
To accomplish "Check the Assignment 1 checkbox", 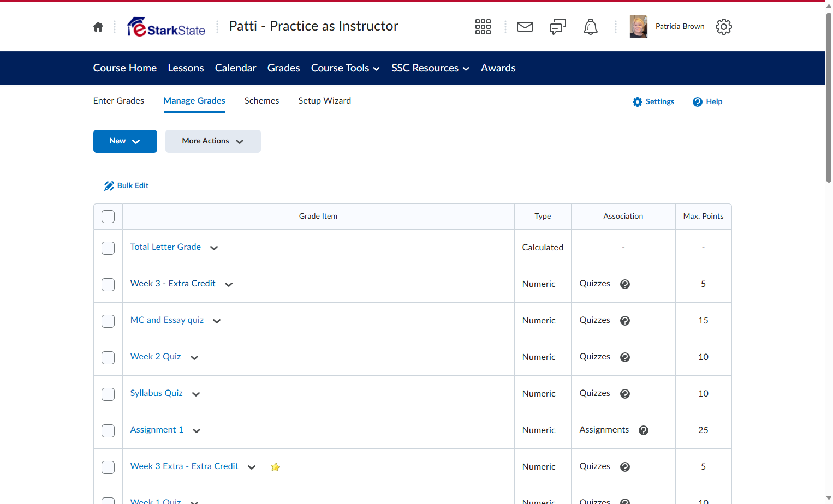I will tap(108, 431).
